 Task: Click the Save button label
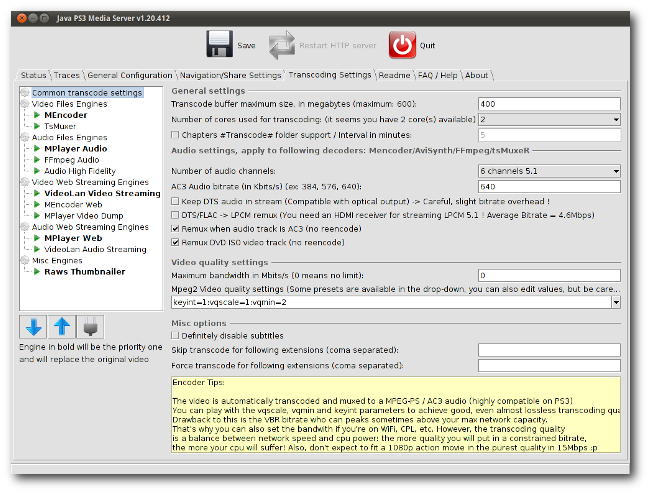point(246,45)
